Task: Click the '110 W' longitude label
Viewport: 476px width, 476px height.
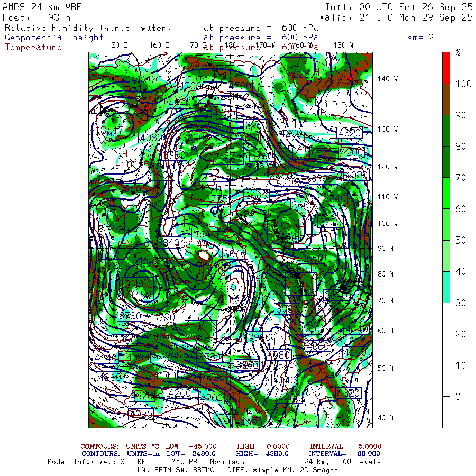Action: [x=387, y=197]
